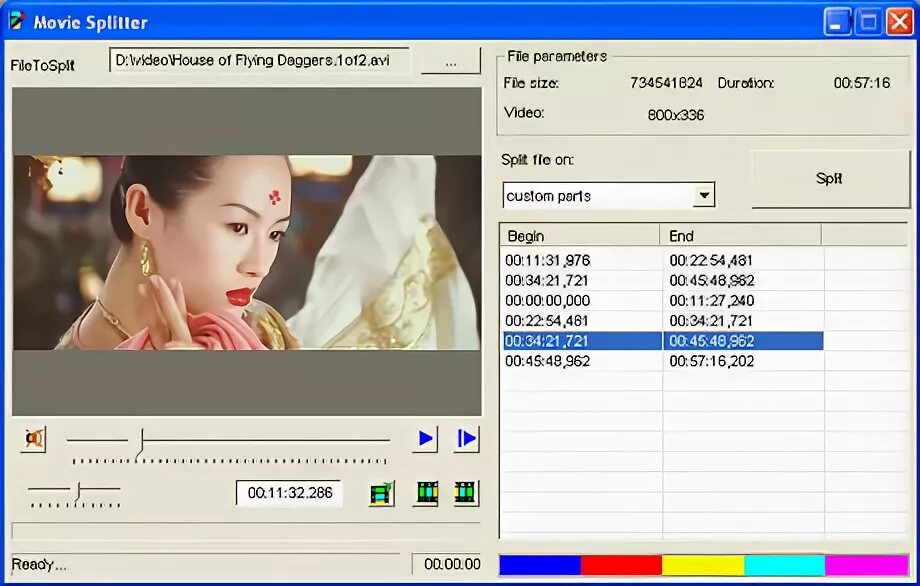This screenshot has height=586, width=920.
Task: Click end time 00:34:21,721 in fourth row
Action: coord(711,321)
